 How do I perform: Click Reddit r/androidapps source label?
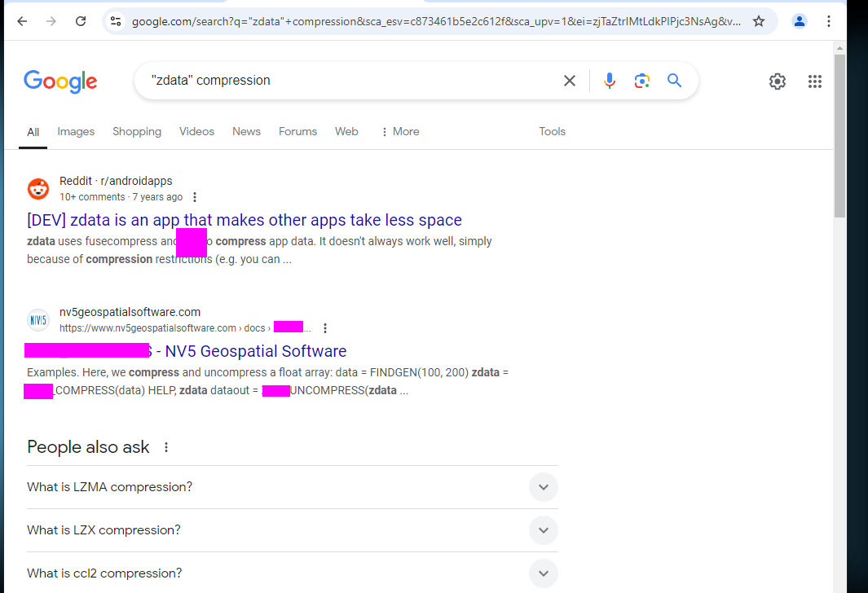116,181
